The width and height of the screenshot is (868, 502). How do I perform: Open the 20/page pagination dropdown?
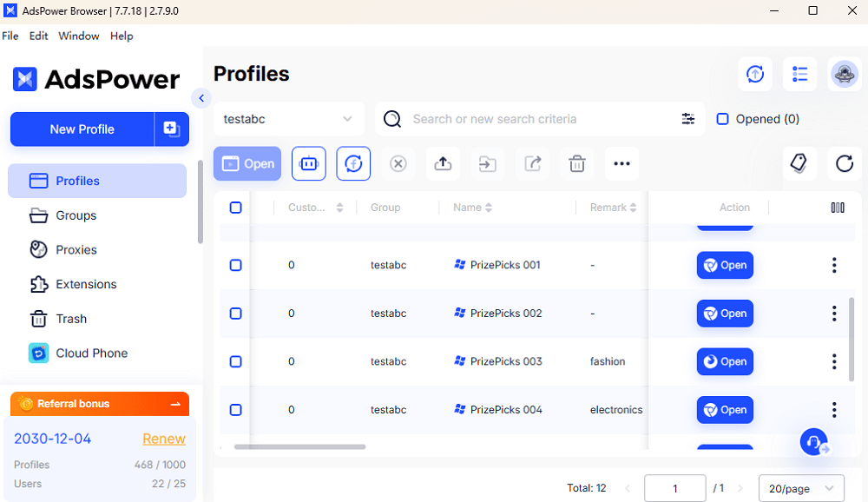[800, 488]
